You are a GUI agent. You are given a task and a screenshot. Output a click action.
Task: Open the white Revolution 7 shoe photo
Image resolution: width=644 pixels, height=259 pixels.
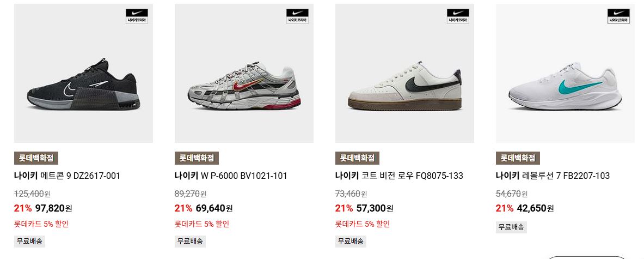click(x=565, y=73)
